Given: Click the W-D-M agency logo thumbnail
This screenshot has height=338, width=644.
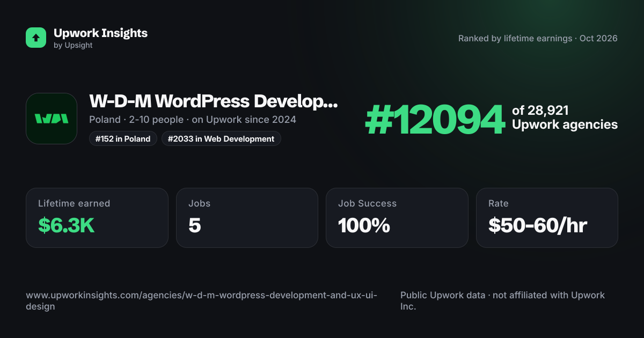Looking at the screenshot, I should click(x=52, y=119).
